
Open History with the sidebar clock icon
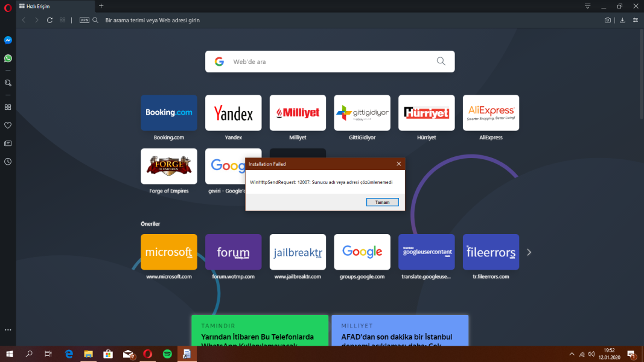pos(8,162)
